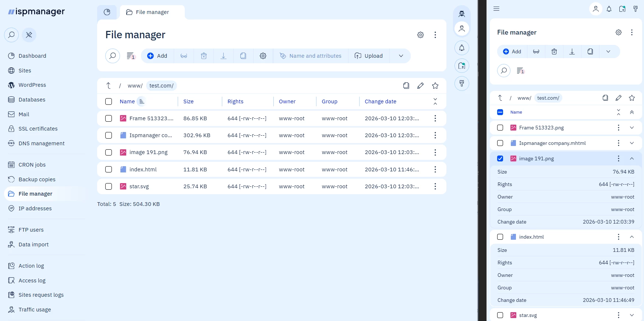Image resolution: width=644 pixels, height=321 pixels.
Task: Go up one directory with the main panel arrow
Action: point(109,86)
